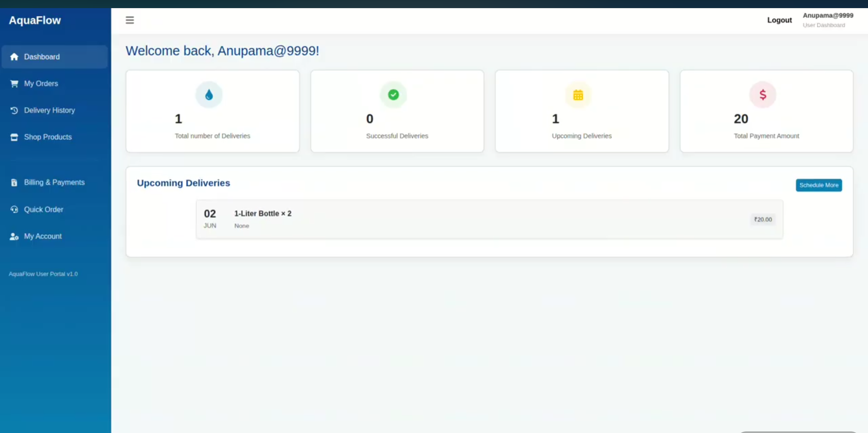The image size is (868, 433).
Task: Click the None note under bottle item
Action: point(241,226)
